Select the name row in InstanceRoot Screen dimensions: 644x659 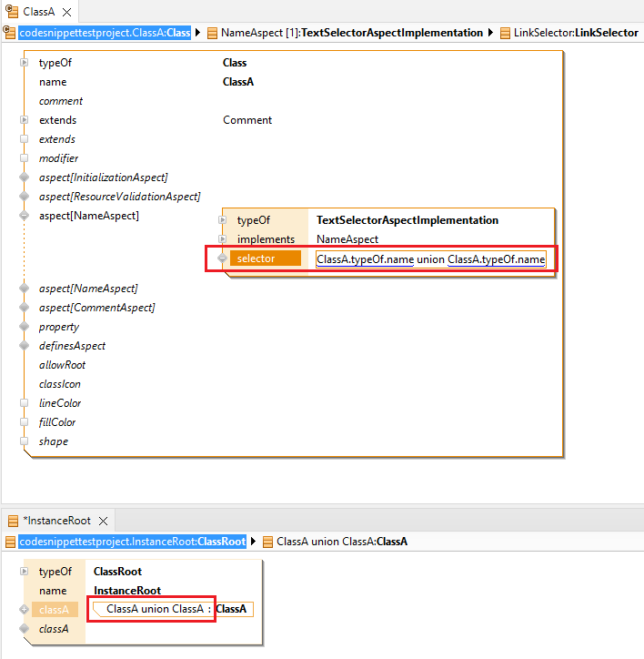pyautogui.click(x=53, y=591)
